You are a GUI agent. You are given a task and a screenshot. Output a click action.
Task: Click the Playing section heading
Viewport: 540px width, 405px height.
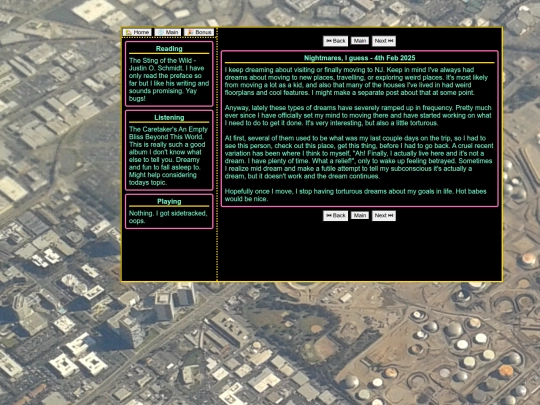169,201
